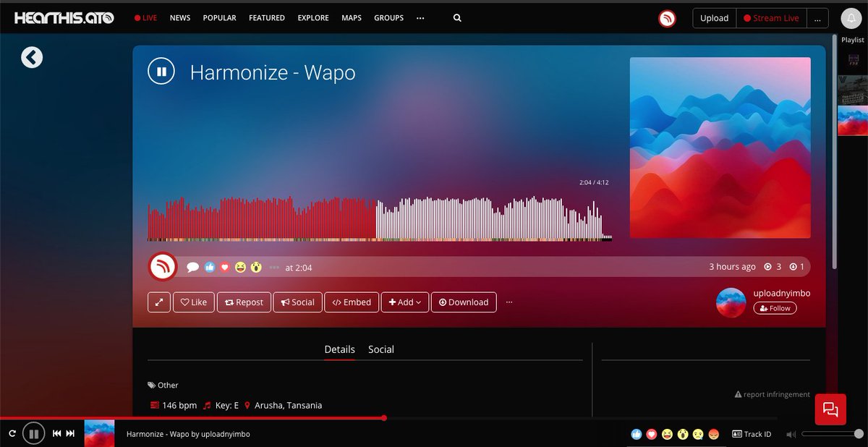The image size is (868, 447).
Task: Open the POPULAR page
Action: (x=219, y=18)
